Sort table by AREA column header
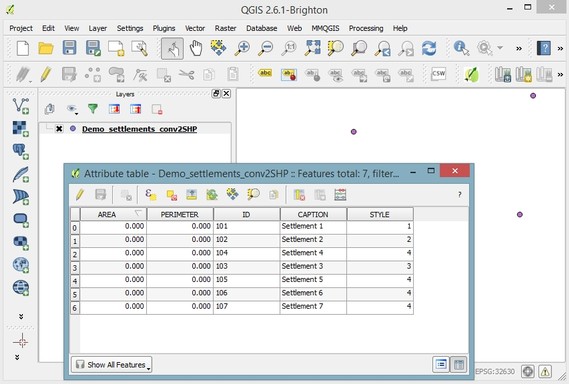569x384 pixels. point(113,214)
